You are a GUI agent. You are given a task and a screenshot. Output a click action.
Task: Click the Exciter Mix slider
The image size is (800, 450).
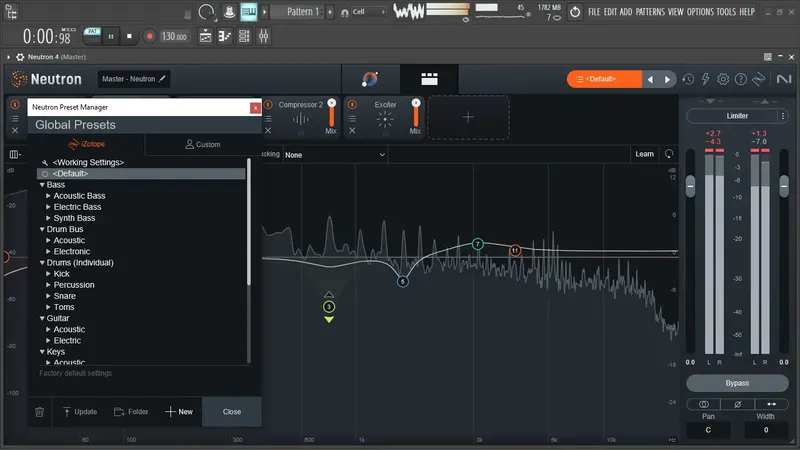[x=416, y=113]
